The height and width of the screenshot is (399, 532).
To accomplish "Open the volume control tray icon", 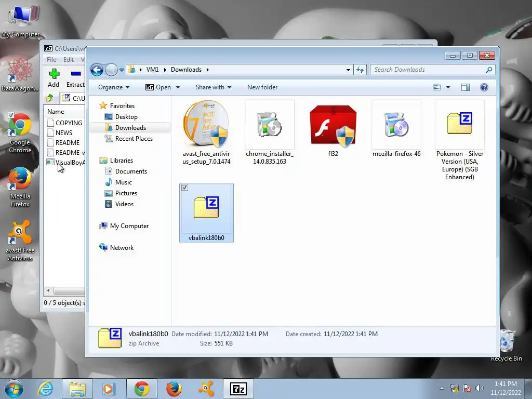I will [x=480, y=388].
